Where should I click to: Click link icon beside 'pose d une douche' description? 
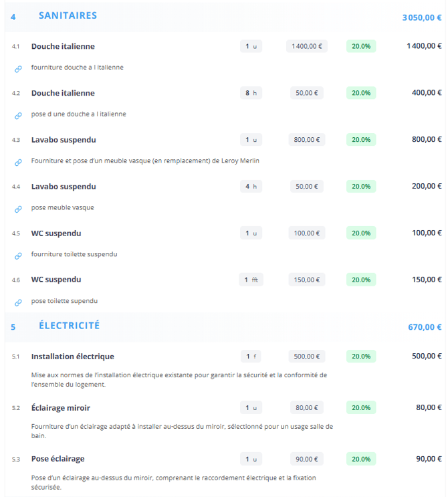click(x=18, y=115)
